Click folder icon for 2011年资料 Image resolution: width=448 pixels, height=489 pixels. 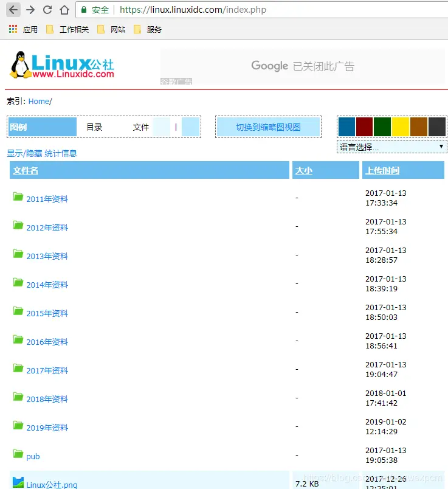18,196
